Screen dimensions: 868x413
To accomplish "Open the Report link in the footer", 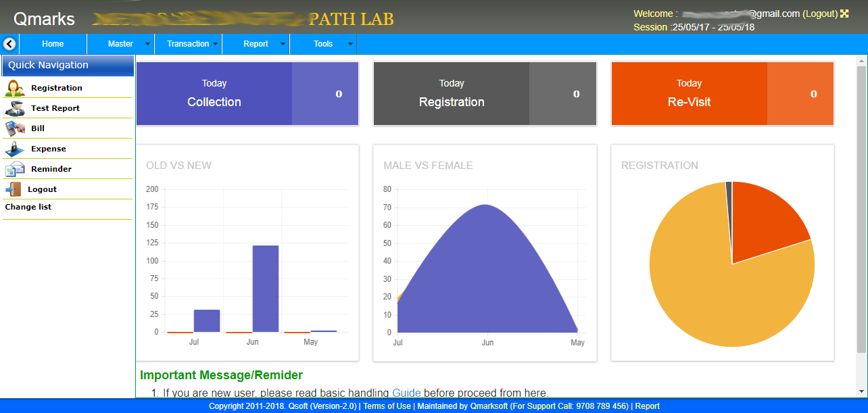I will click(647, 406).
